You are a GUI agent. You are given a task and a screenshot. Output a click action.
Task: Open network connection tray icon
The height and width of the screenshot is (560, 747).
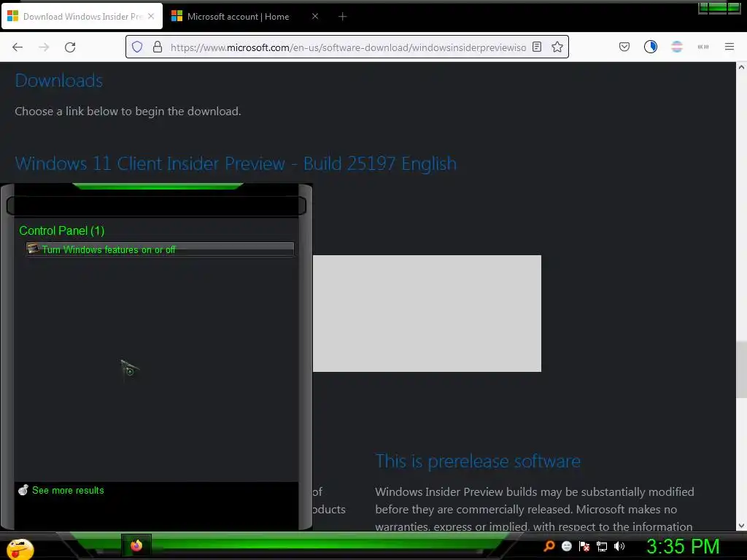click(x=602, y=547)
